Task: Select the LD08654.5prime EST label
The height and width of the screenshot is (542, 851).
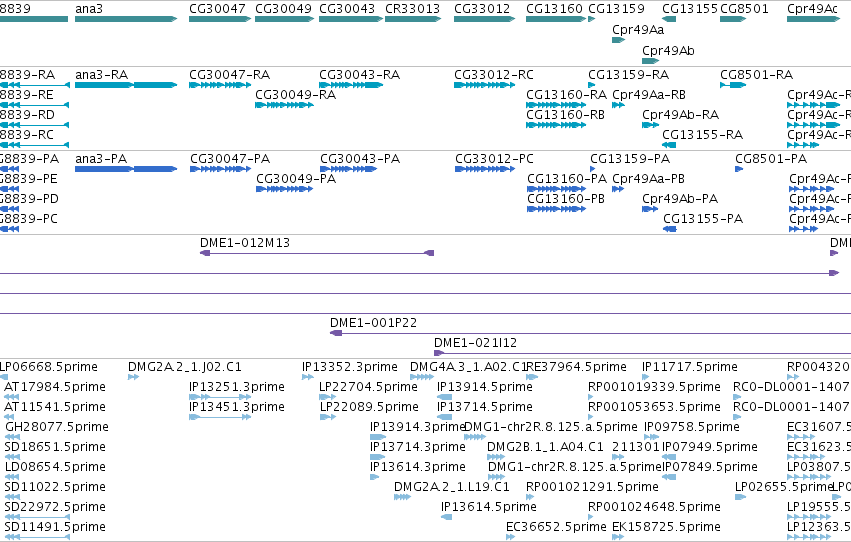Action: tap(55, 467)
